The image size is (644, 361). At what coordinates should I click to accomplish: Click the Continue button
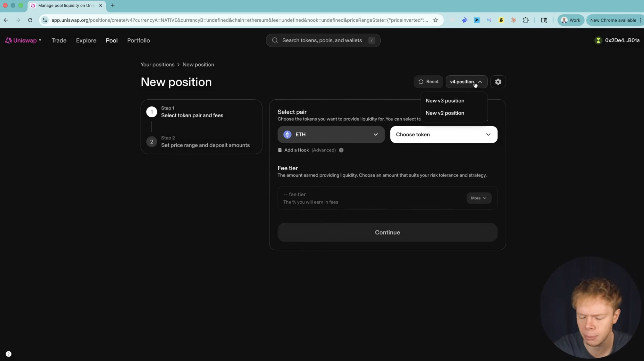tap(387, 232)
